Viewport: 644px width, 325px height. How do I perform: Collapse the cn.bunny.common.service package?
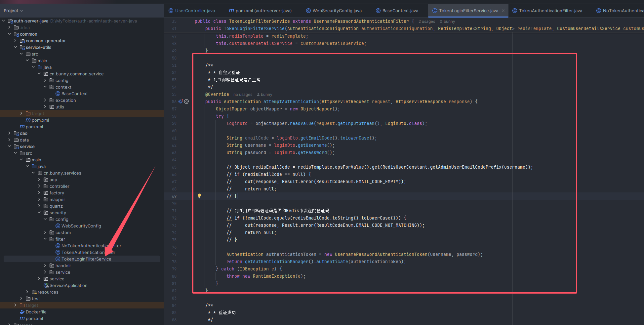[39, 74]
